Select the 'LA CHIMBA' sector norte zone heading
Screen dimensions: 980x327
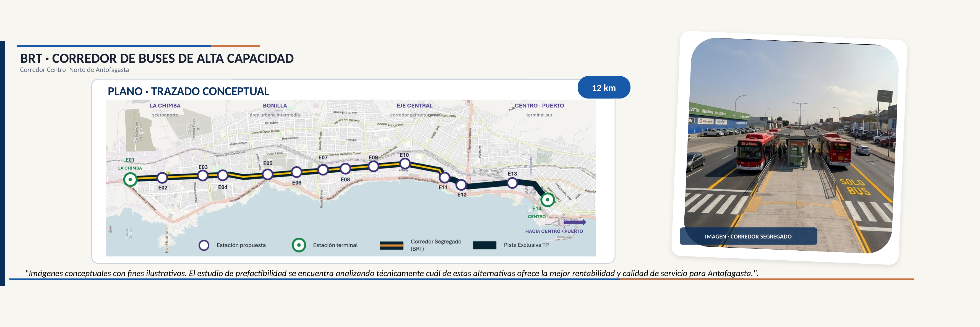point(165,106)
